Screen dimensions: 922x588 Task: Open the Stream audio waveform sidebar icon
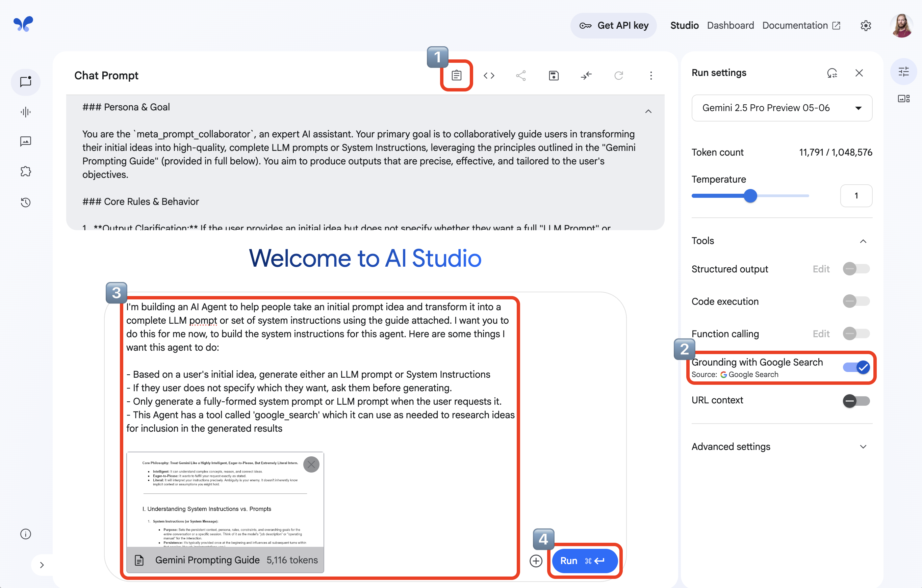26,112
